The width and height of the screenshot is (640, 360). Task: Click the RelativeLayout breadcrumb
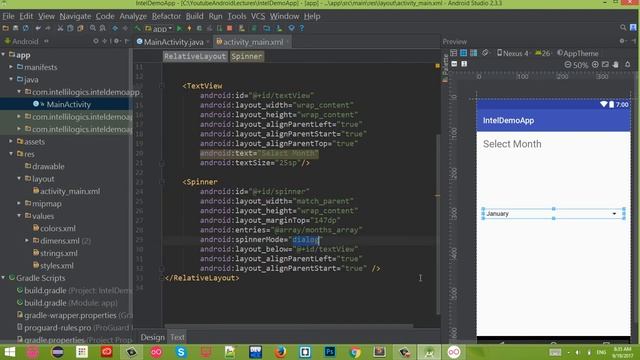click(x=195, y=56)
